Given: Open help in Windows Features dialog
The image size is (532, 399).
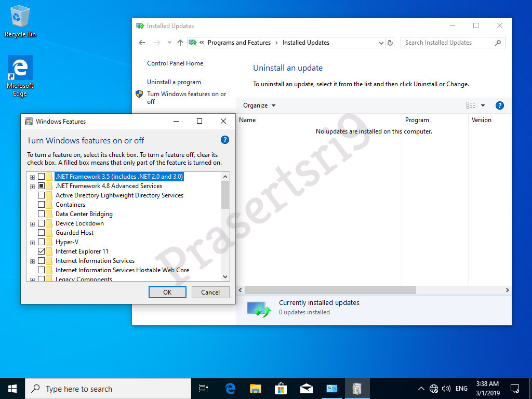Looking at the screenshot, I should [x=224, y=140].
